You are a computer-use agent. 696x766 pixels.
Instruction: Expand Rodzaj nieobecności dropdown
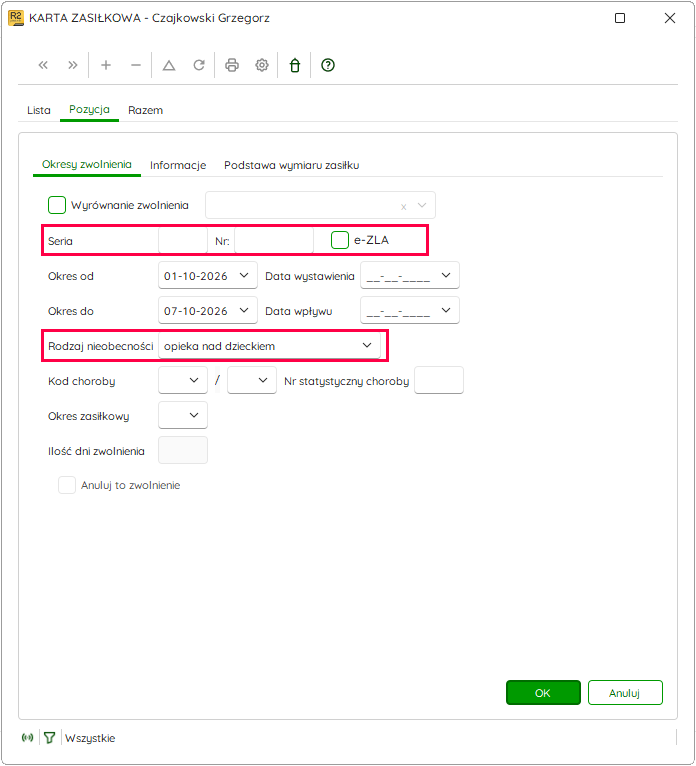(367, 345)
